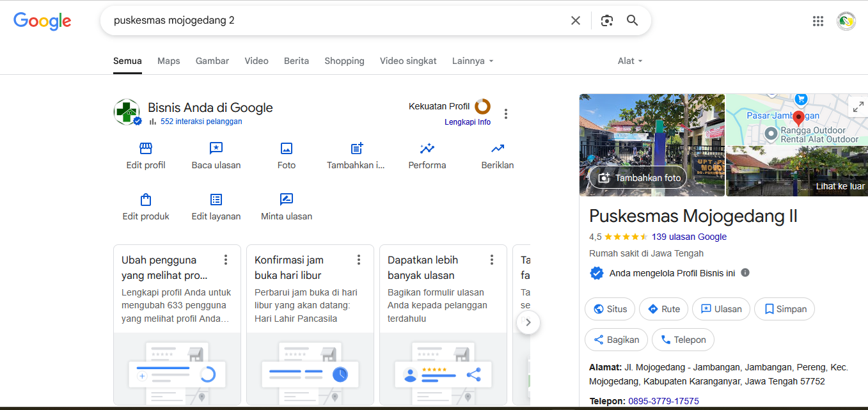This screenshot has height=410, width=868.
Task: Open the Google apps grid
Action: 818,21
